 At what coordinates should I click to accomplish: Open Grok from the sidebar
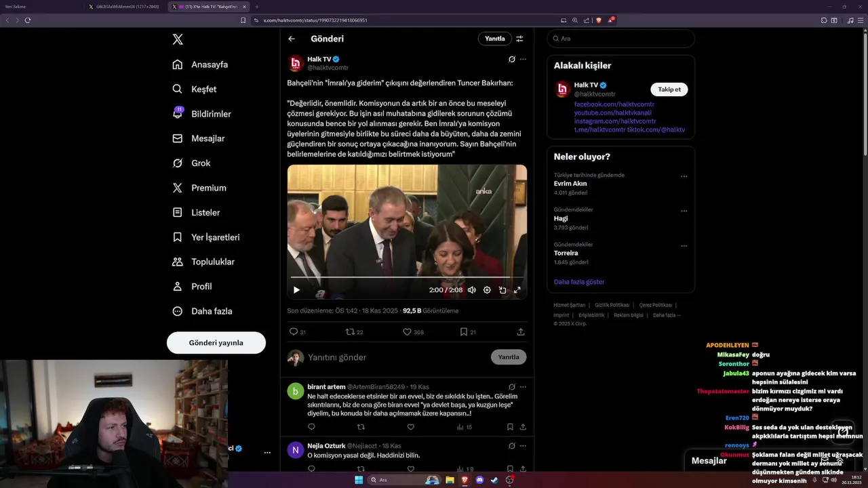pos(191,163)
